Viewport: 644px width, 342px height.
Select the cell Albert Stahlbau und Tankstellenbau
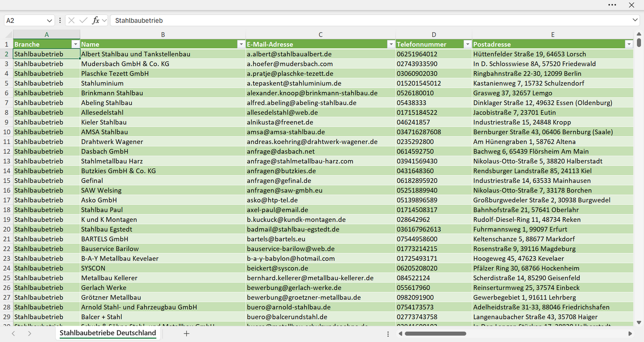click(x=163, y=54)
